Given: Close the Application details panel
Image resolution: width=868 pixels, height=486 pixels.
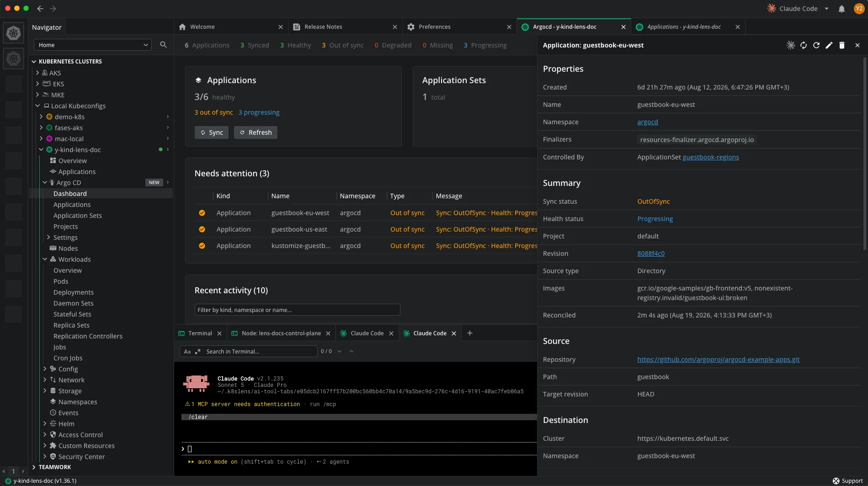Looking at the screenshot, I should [x=857, y=45].
